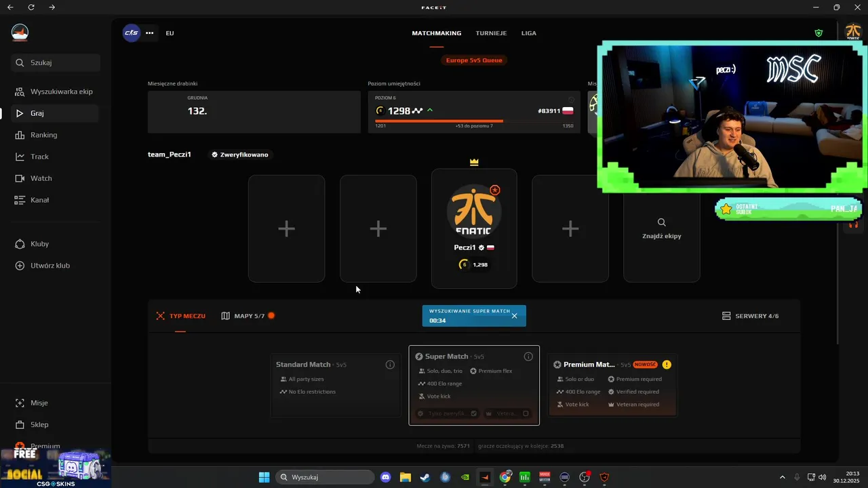This screenshot has width=868, height=488.
Task: Open the NVIDIA app from the taskbar
Action: 465,477
